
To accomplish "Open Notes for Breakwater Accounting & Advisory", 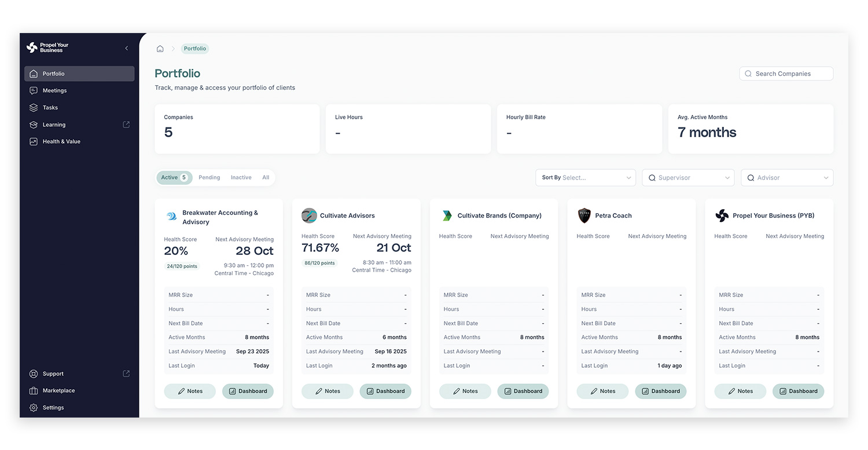I will [x=190, y=391].
